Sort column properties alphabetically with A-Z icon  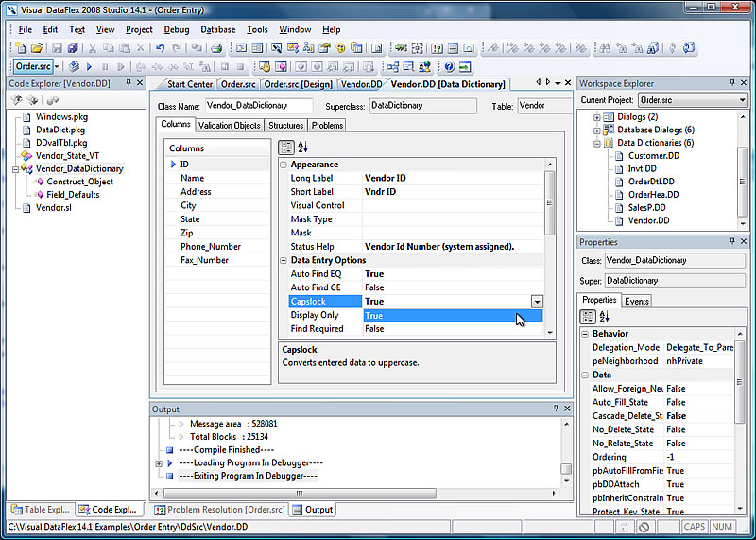pos(303,148)
